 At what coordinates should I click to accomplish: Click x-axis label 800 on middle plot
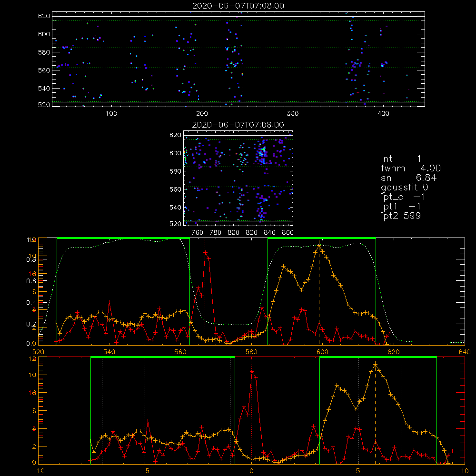[233, 233]
